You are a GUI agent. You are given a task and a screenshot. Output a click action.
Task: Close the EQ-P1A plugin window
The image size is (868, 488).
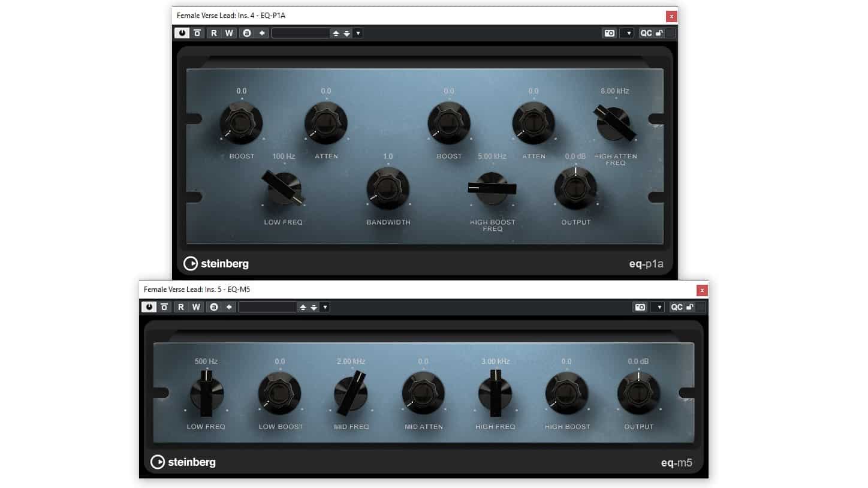tap(671, 16)
